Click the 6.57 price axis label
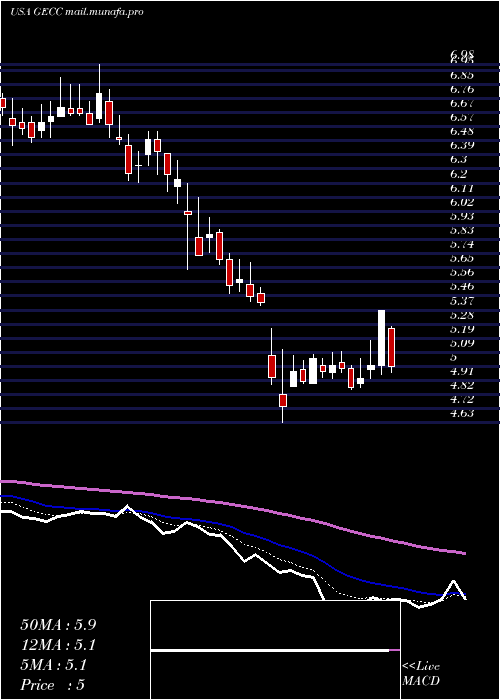 pyautogui.click(x=462, y=117)
